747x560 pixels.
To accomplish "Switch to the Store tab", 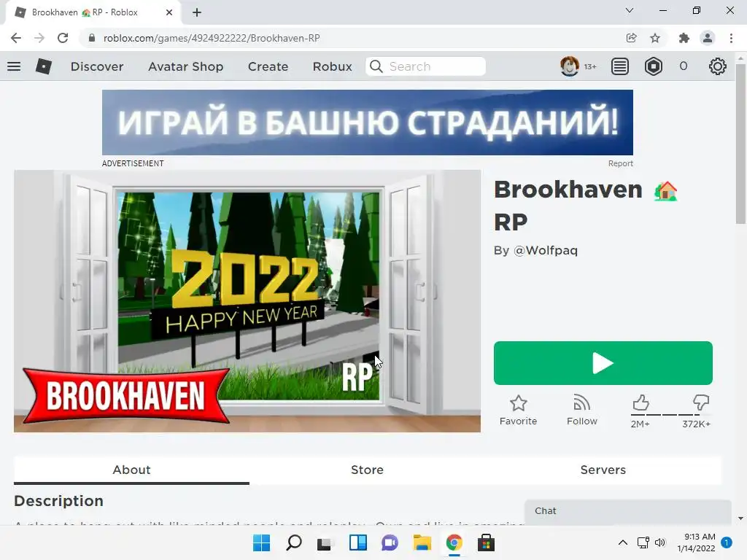I will pyautogui.click(x=367, y=470).
